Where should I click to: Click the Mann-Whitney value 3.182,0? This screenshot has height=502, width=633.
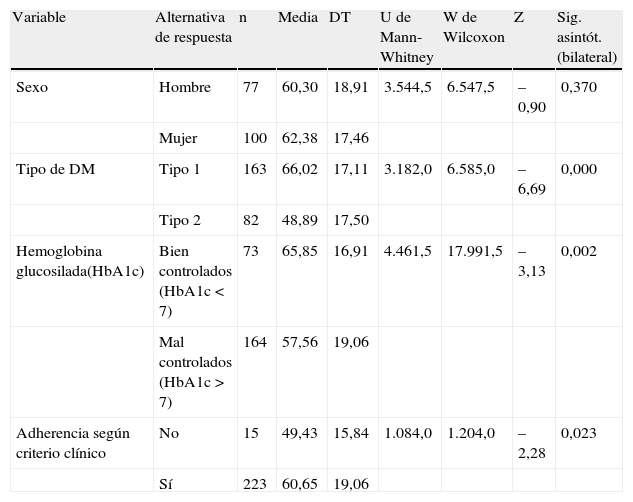pyautogui.click(x=407, y=170)
